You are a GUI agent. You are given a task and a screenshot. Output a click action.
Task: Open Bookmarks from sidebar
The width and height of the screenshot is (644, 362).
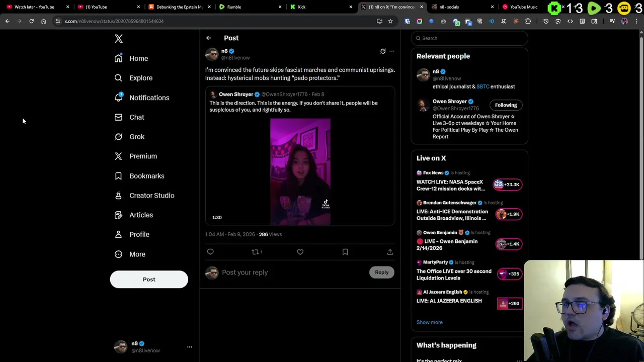[x=139, y=176]
